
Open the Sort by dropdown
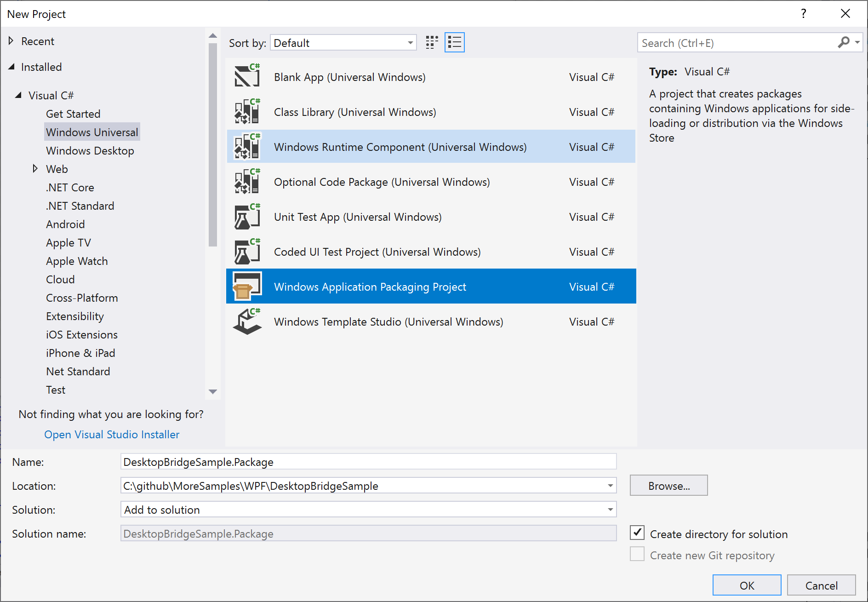point(343,43)
